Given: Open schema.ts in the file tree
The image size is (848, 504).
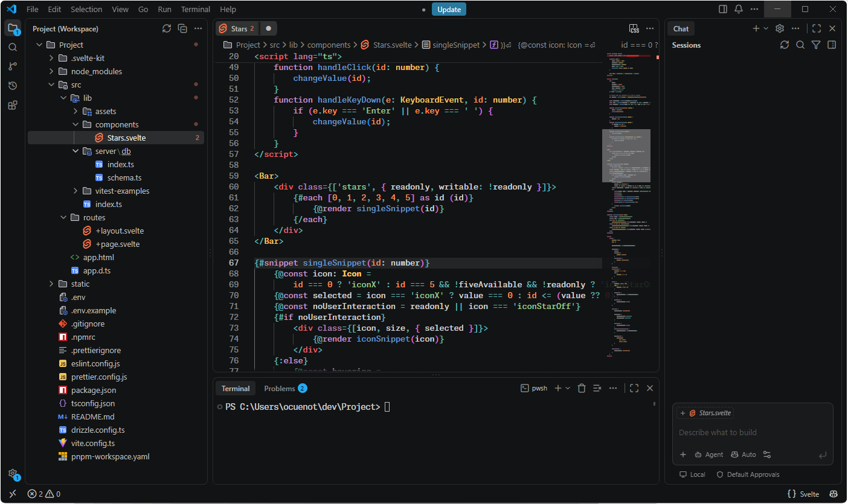Looking at the screenshot, I should [x=124, y=177].
